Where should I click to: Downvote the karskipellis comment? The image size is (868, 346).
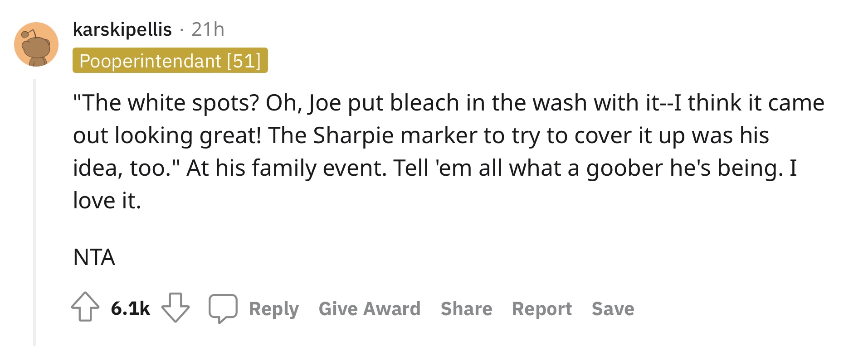176,308
